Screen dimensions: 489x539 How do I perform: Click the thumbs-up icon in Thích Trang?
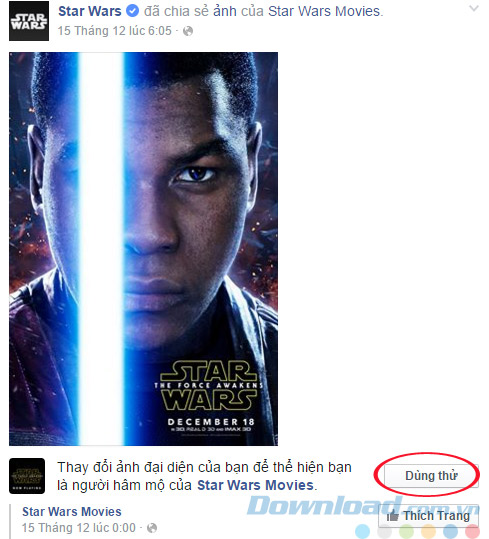point(392,515)
